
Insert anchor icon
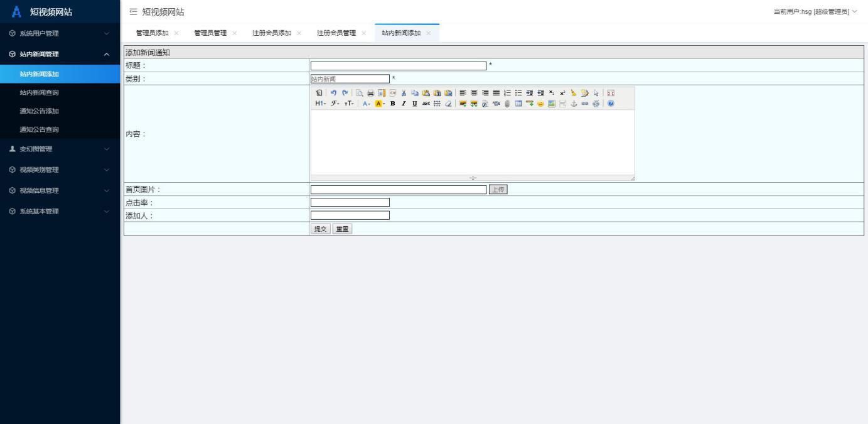(574, 103)
